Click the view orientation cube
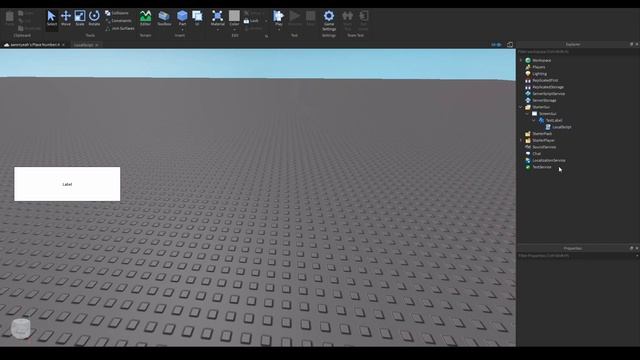640x360 pixels. click(20, 329)
